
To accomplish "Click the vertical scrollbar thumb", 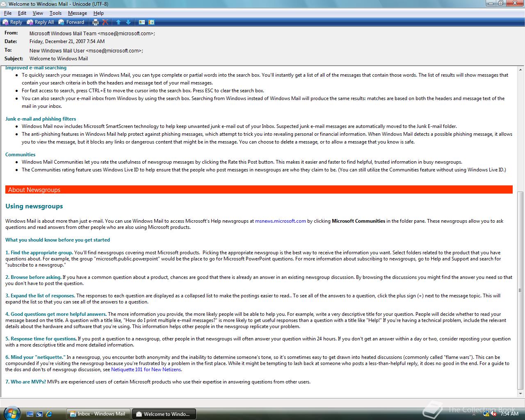I will point(520,290).
